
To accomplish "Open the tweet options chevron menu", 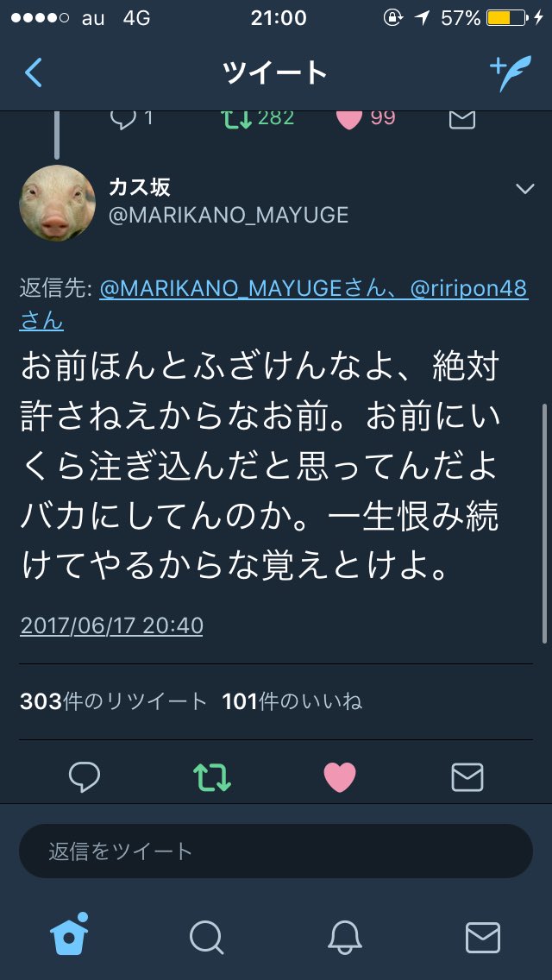I will click(524, 189).
